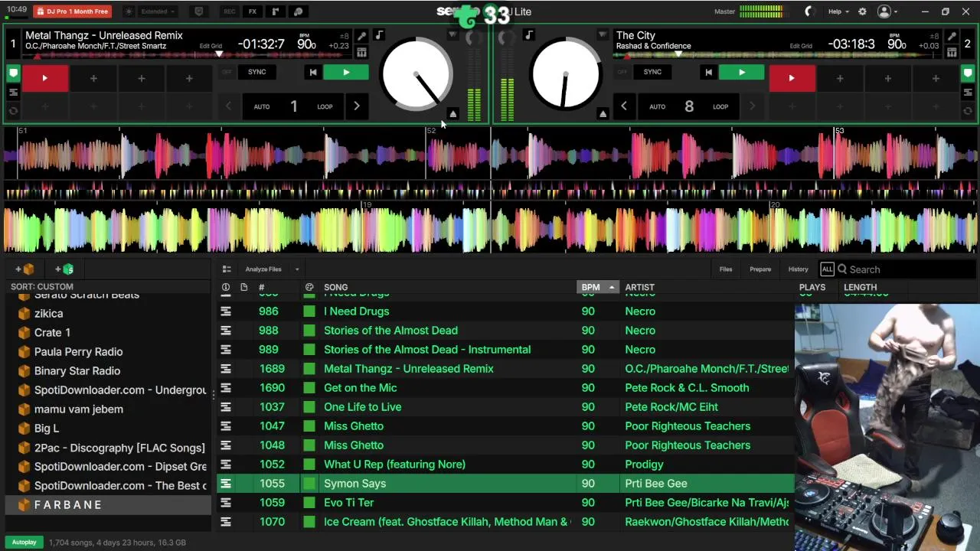Add a new crate

24,269
